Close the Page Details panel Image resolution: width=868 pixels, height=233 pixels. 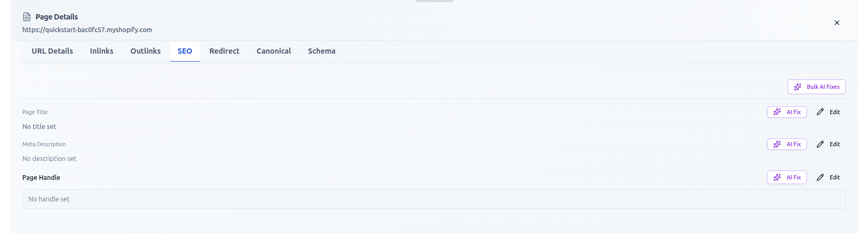tap(836, 23)
